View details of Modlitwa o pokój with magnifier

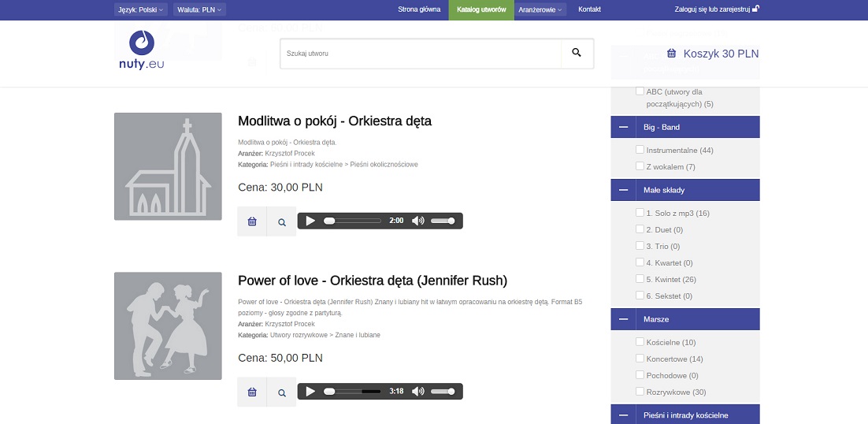click(x=282, y=222)
